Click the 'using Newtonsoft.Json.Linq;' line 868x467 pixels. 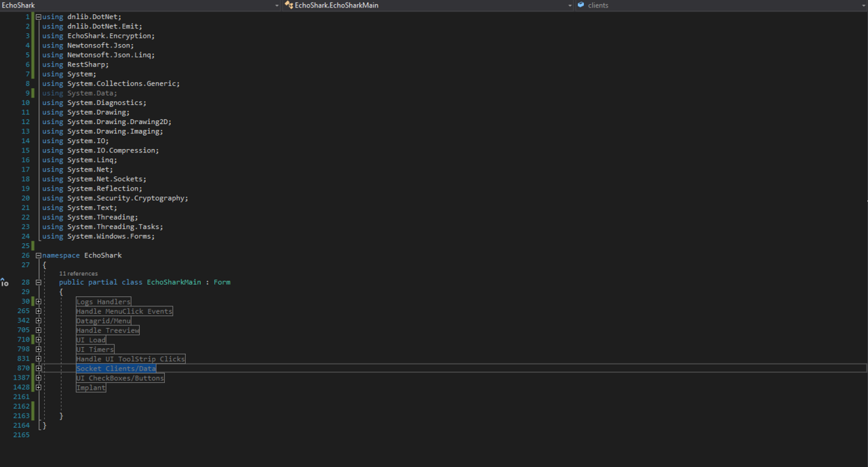point(98,55)
